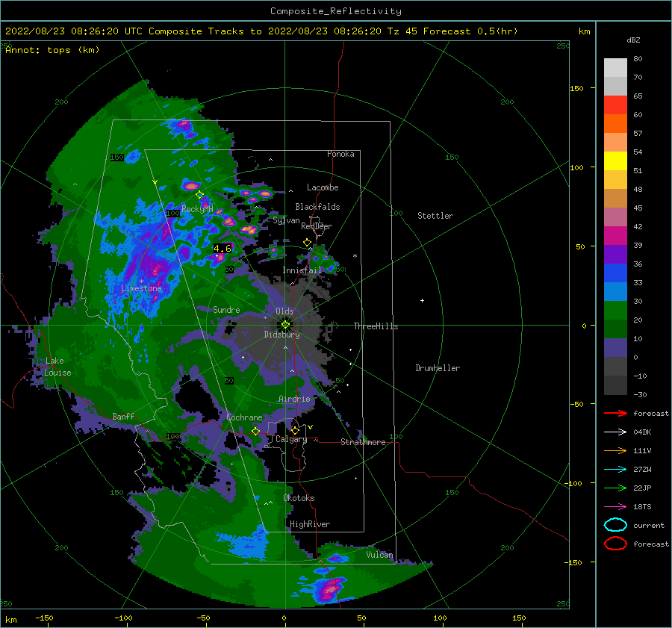This screenshot has width=672, height=628.
Task: Click the Cochrane city label
Action: point(244,417)
